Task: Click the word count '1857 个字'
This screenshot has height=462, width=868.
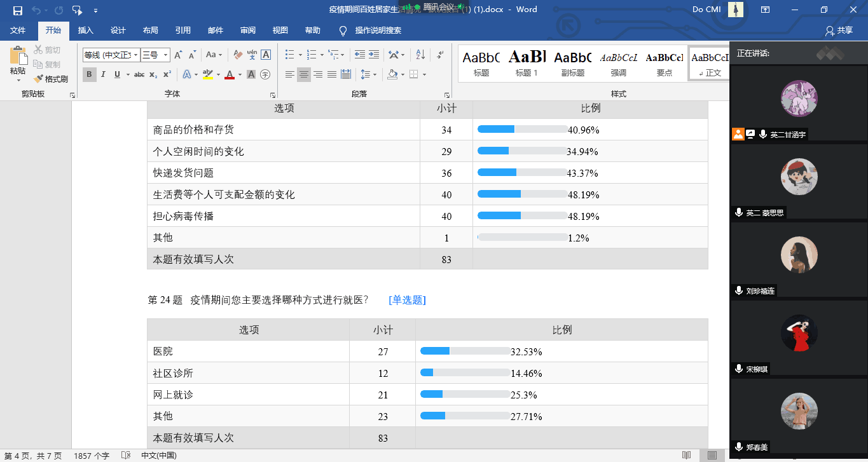Action: (92, 456)
